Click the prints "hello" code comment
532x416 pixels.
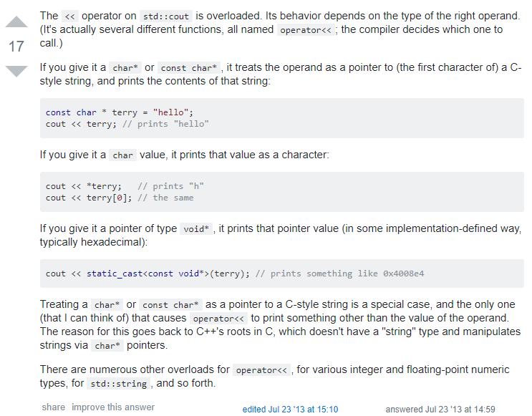coord(166,124)
